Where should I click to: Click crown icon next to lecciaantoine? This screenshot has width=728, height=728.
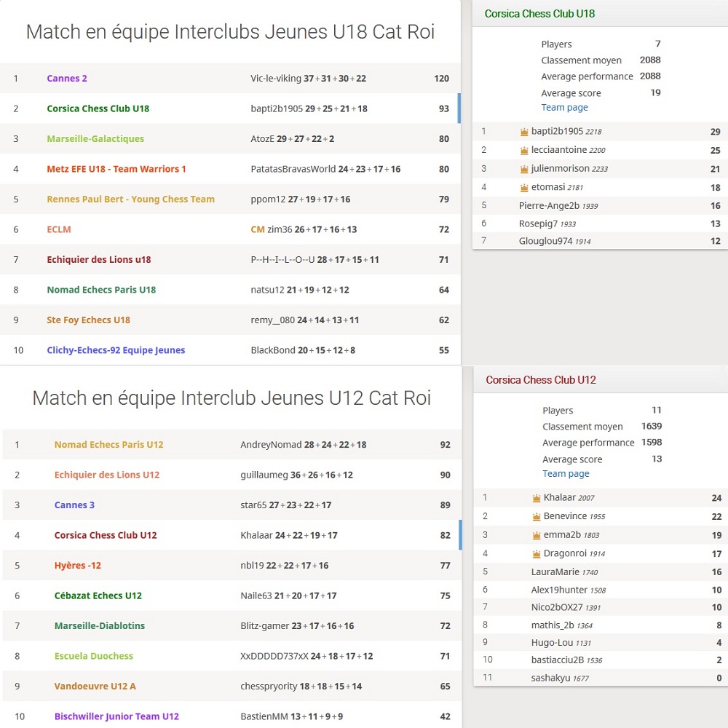click(524, 150)
